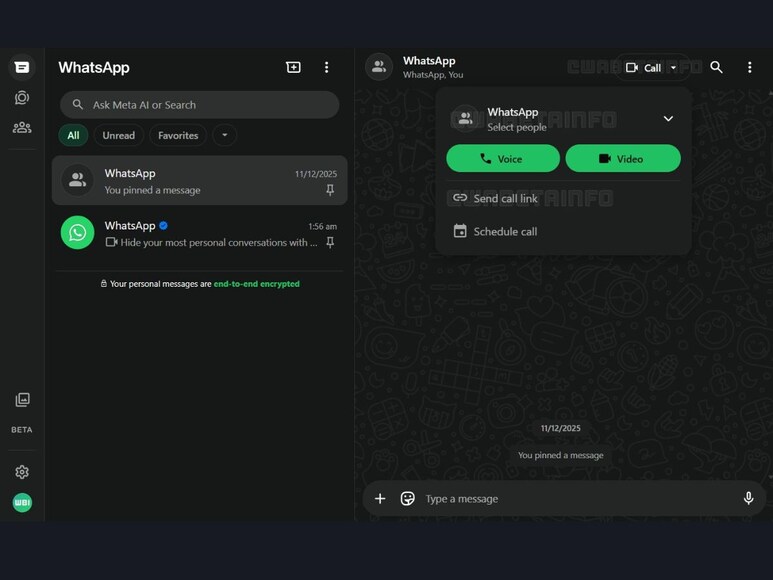Start a Video call

click(x=622, y=158)
